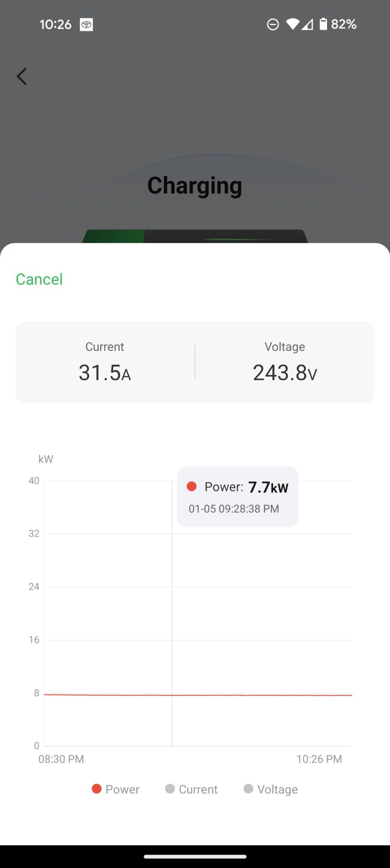Tap the red dot in power tooltip

coord(192,486)
